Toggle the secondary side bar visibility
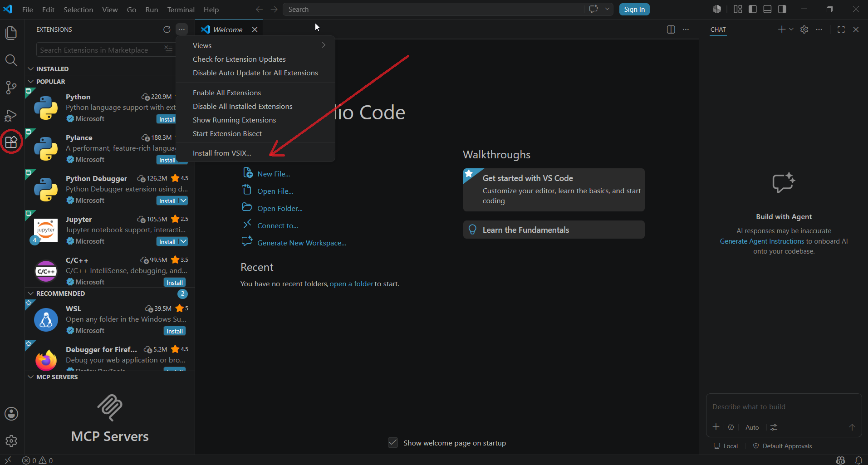The image size is (868, 465). tap(782, 10)
